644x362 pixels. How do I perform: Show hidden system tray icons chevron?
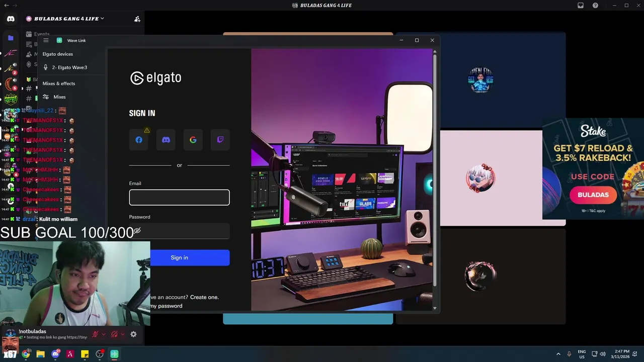558,354
